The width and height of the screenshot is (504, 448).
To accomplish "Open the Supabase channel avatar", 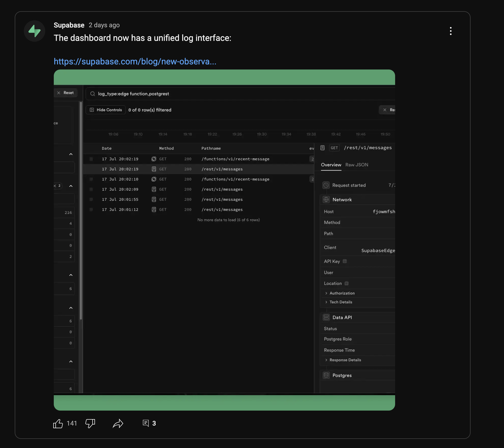I will (x=35, y=31).
